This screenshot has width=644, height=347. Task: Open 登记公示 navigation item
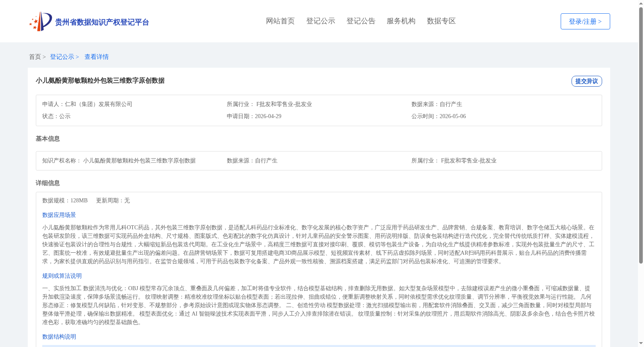coord(320,21)
